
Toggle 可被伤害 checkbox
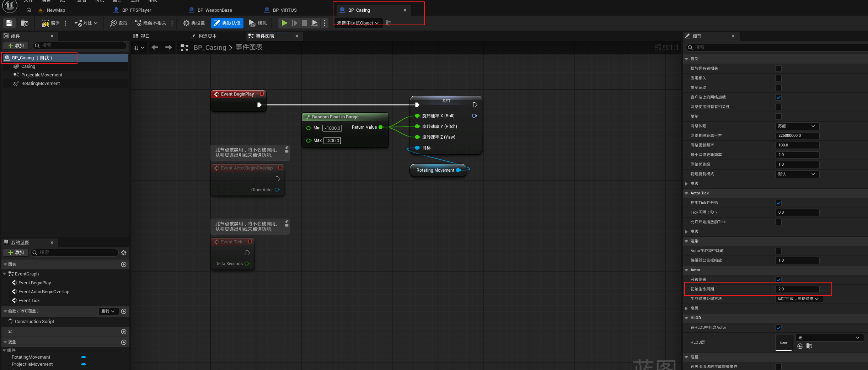[x=778, y=280]
